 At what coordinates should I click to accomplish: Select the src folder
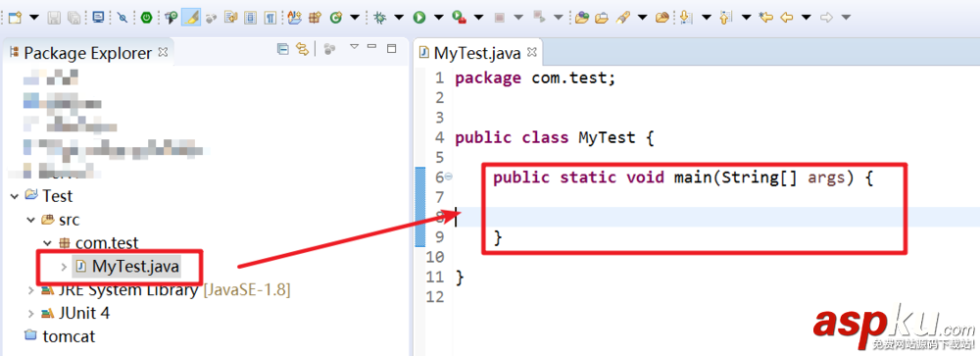tap(69, 220)
